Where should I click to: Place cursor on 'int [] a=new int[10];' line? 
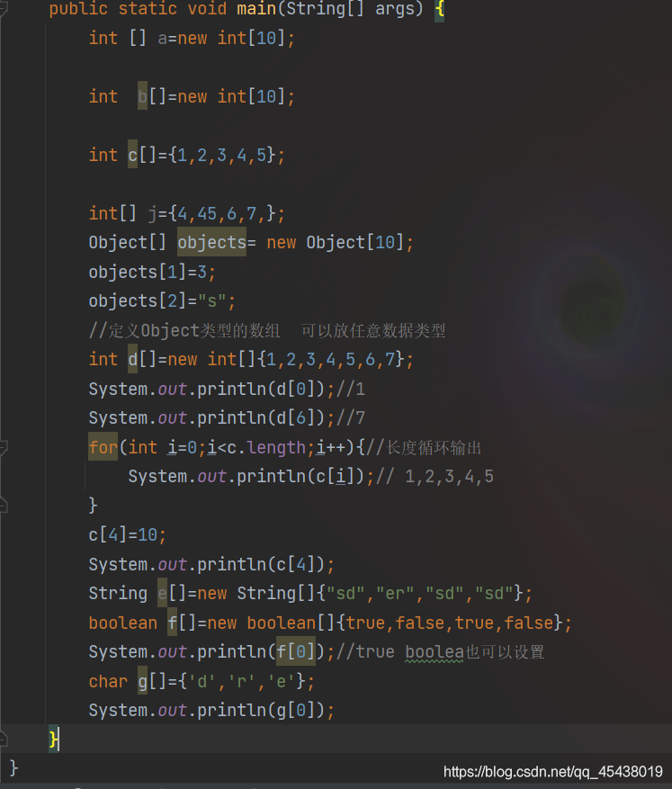pyautogui.click(x=192, y=39)
